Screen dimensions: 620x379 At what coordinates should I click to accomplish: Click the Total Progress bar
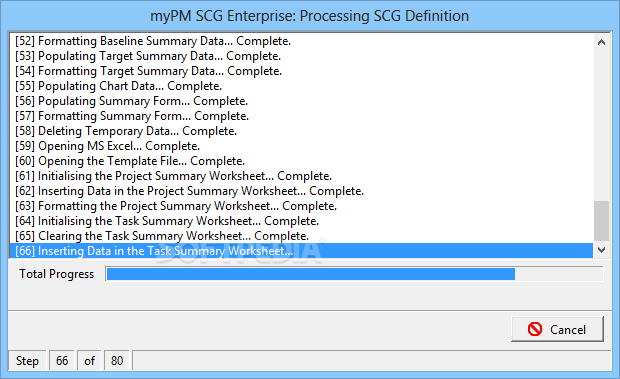tap(354, 274)
